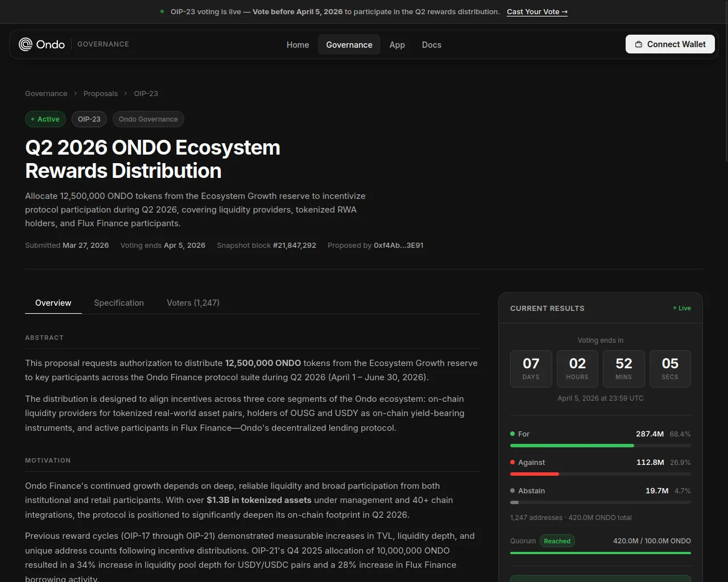Click the Ondo logo icon

[26, 44]
